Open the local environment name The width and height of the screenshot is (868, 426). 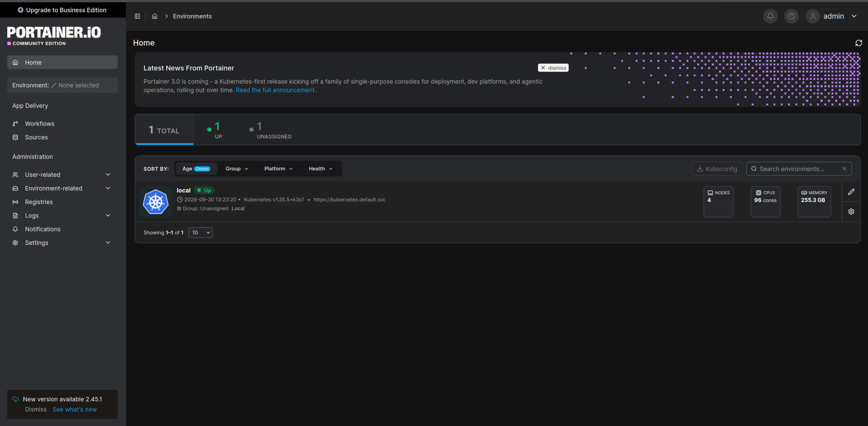183,190
